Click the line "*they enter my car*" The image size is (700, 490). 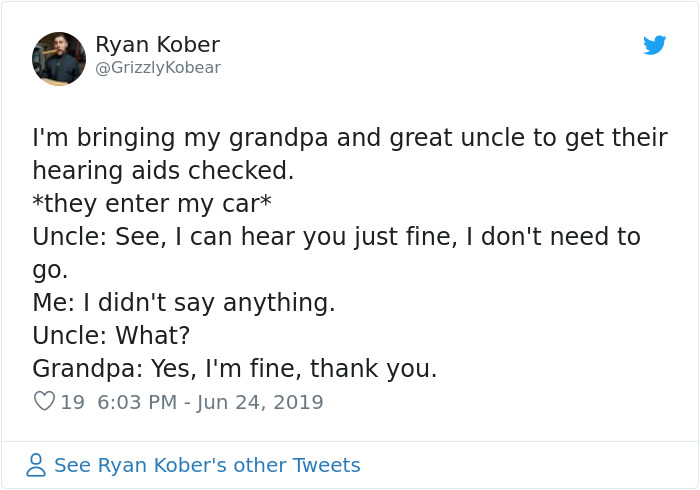coord(152,203)
